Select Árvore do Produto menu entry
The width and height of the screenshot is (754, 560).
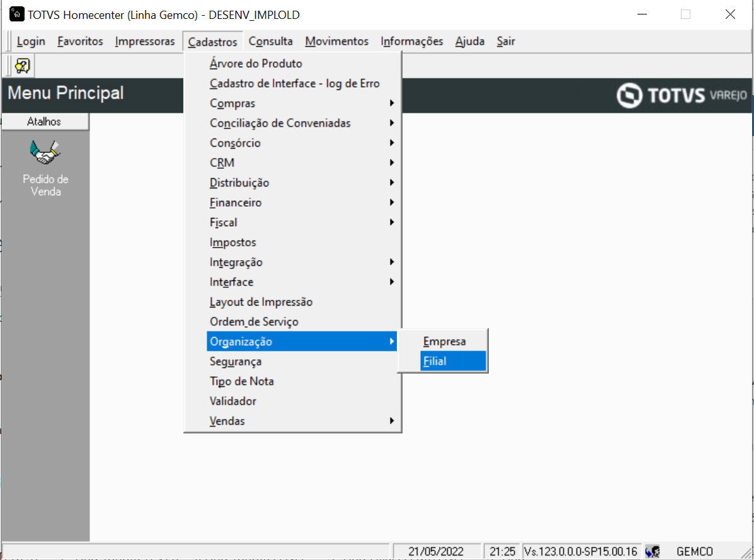[x=302, y=64]
